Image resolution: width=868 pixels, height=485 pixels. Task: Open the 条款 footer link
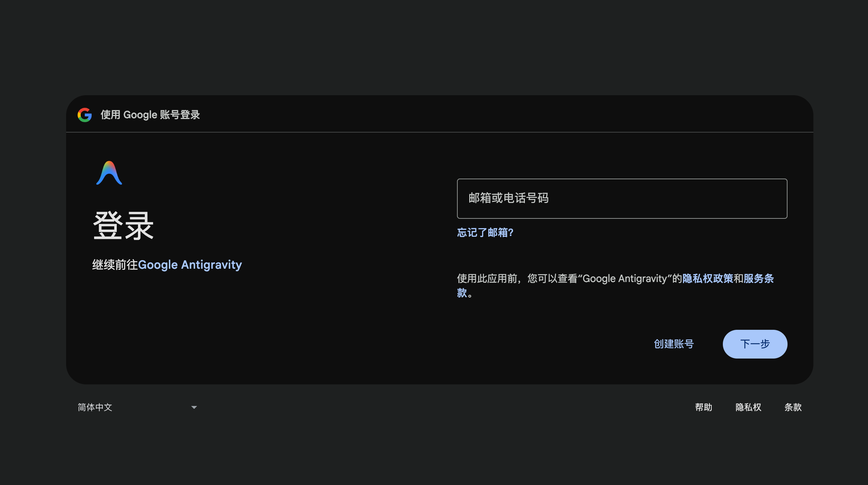coord(793,407)
